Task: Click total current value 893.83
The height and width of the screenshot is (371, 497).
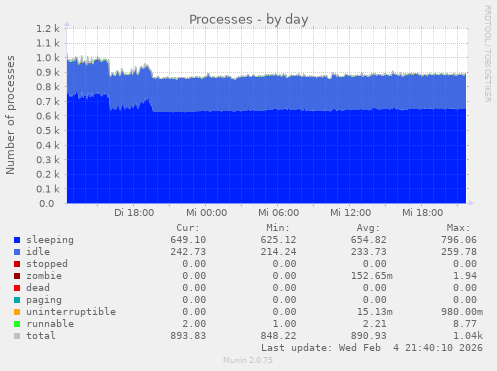Action: (188, 336)
